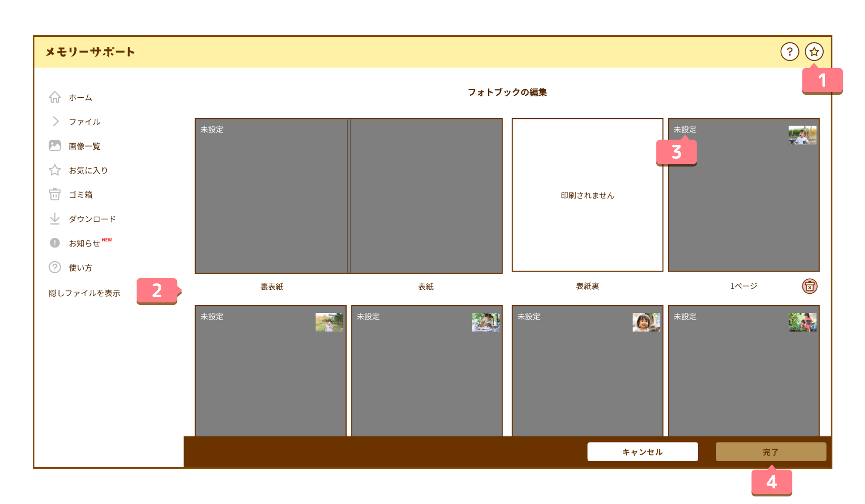
Task: Open ダウンロード menu entry
Action: point(92,219)
